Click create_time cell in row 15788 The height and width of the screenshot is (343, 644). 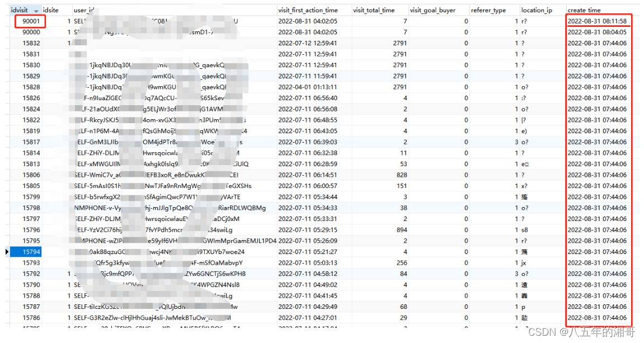[597, 296]
